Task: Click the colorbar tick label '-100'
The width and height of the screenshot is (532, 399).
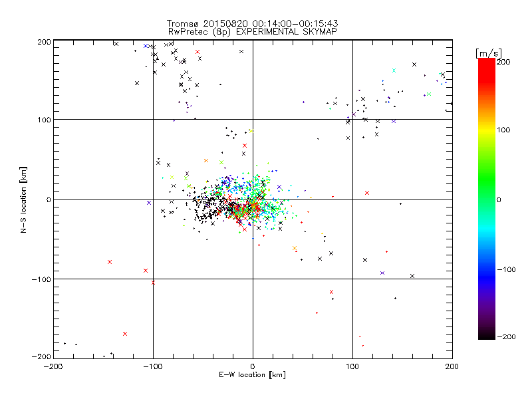Action: 506,270
